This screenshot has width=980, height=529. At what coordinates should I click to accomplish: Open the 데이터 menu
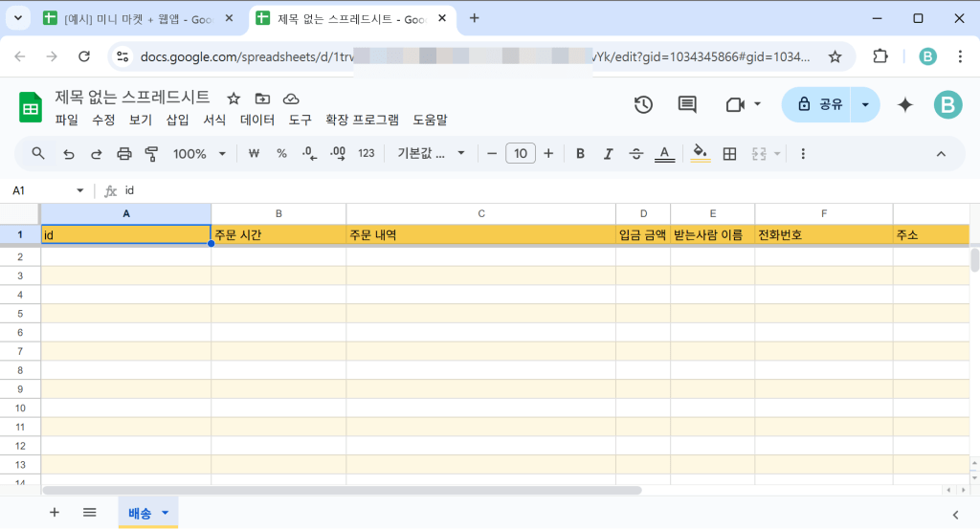point(257,121)
